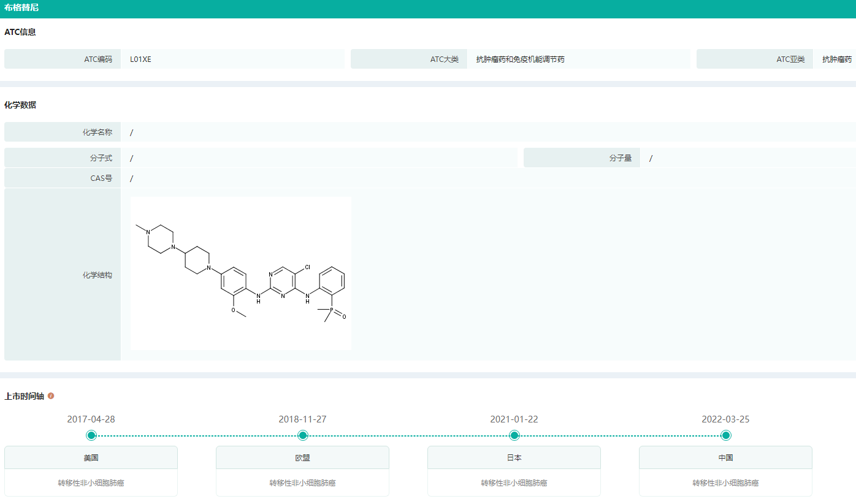Click the CAS号 value field
856x504 pixels.
point(132,178)
